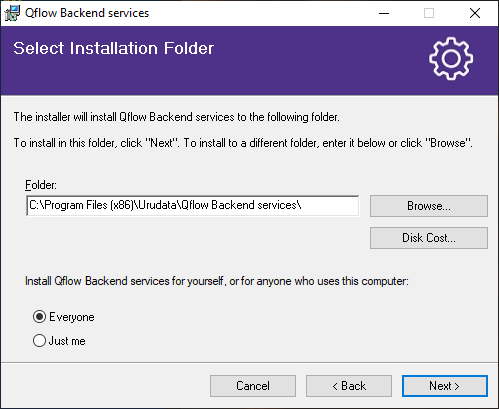The image size is (499, 409).
Task: Click the white gear icon in banner
Action: click(x=451, y=58)
